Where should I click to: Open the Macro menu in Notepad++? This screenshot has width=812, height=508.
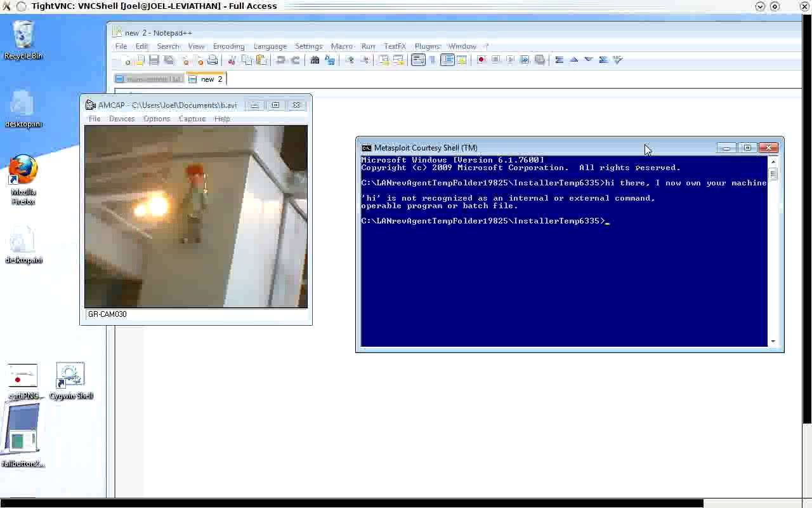(x=341, y=46)
